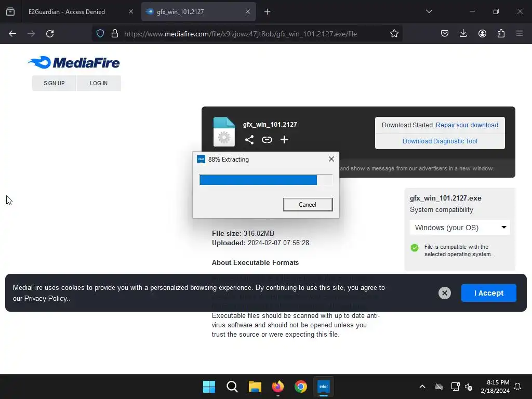Click the extraction progress bar

[x=266, y=180]
